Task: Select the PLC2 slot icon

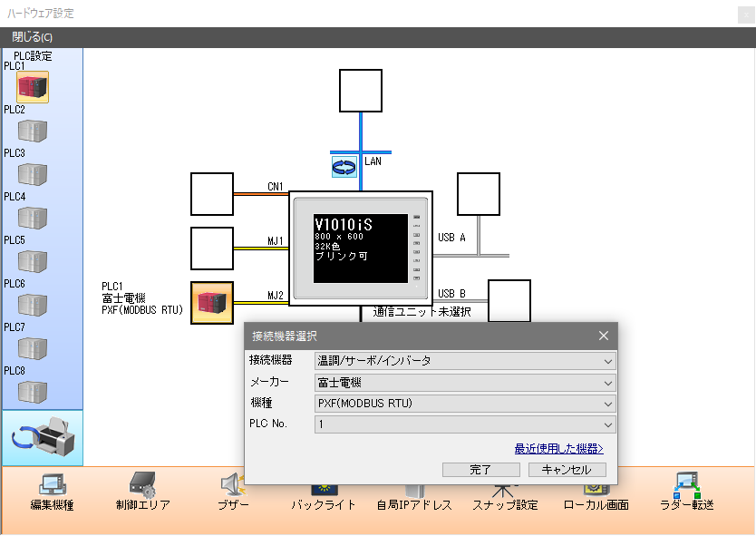Action: [x=33, y=131]
